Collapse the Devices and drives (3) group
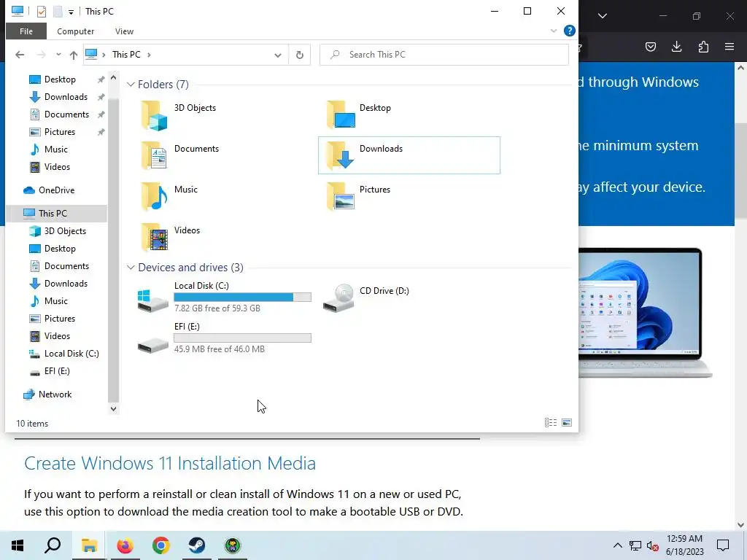This screenshot has width=747, height=560. point(131,268)
